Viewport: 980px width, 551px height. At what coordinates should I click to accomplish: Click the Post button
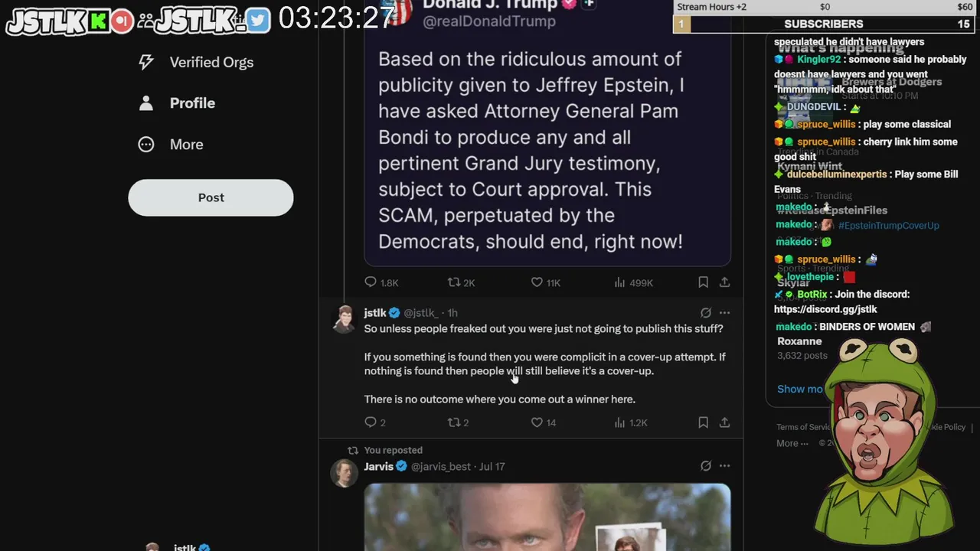211,197
